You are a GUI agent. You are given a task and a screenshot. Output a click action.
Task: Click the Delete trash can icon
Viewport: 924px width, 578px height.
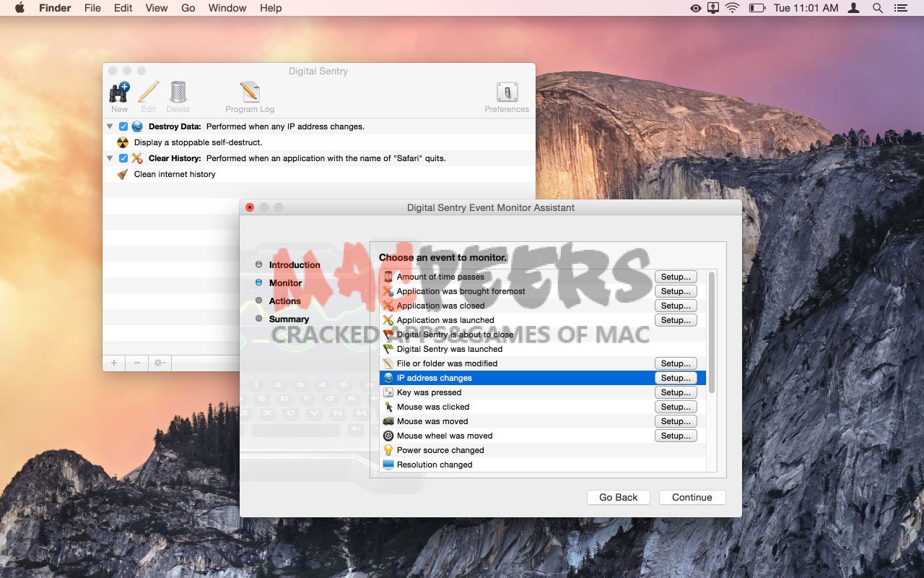click(178, 92)
